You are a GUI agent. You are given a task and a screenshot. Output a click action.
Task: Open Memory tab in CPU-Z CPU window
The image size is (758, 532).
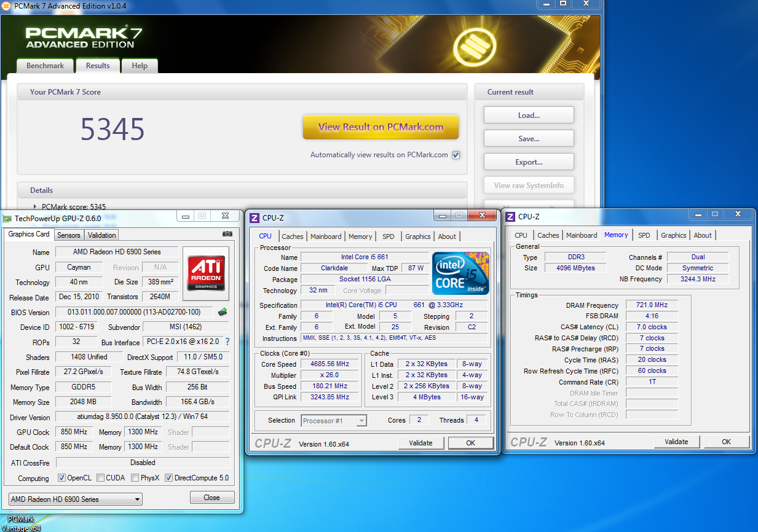pyautogui.click(x=360, y=237)
